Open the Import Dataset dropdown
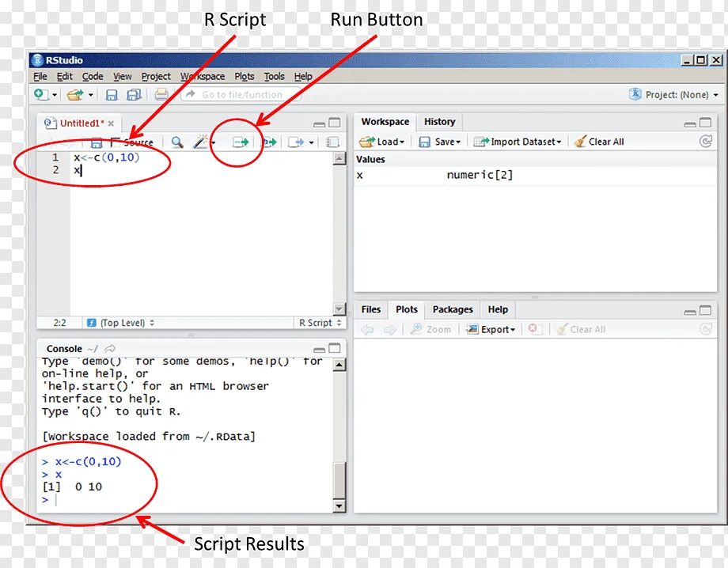 coord(518,142)
